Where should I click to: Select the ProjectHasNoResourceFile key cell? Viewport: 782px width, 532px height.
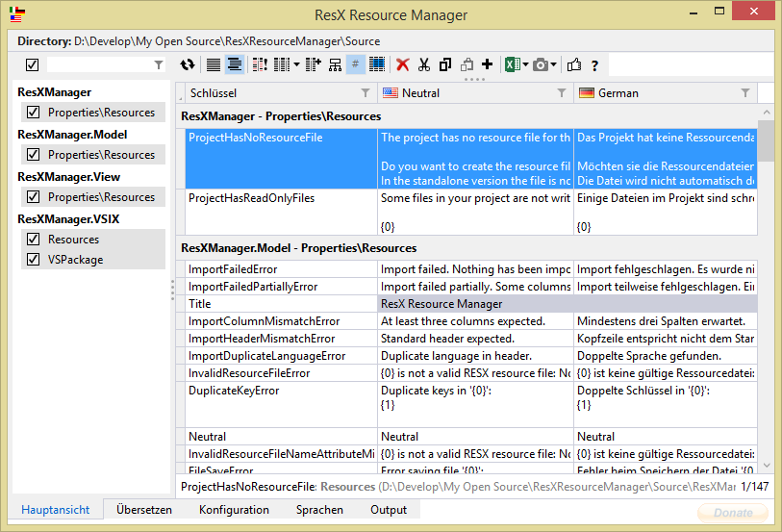coord(281,159)
